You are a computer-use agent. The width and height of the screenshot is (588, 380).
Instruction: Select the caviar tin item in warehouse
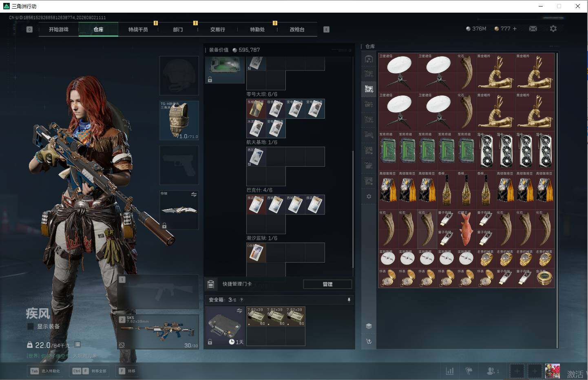tap(544, 278)
